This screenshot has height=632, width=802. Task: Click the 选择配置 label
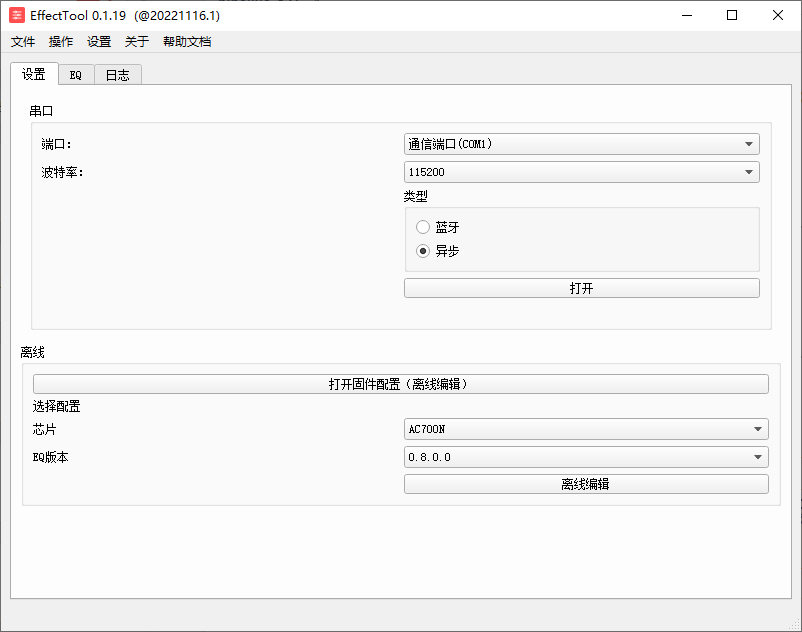56,407
